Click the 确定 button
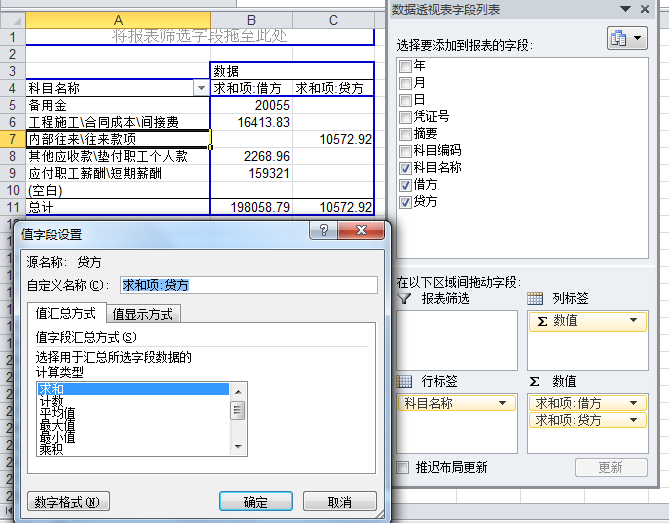Viewport: 669px width, 523px height. pos(255,501)
